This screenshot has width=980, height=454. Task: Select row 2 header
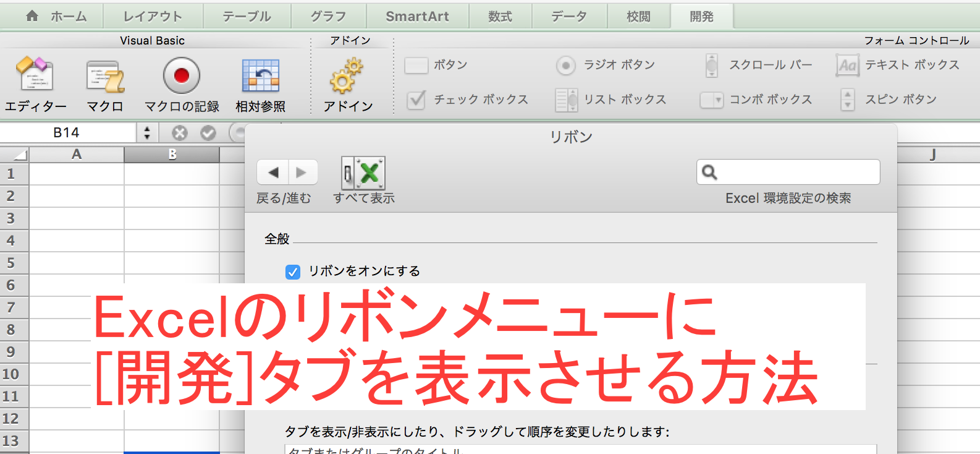pos(14,196)
